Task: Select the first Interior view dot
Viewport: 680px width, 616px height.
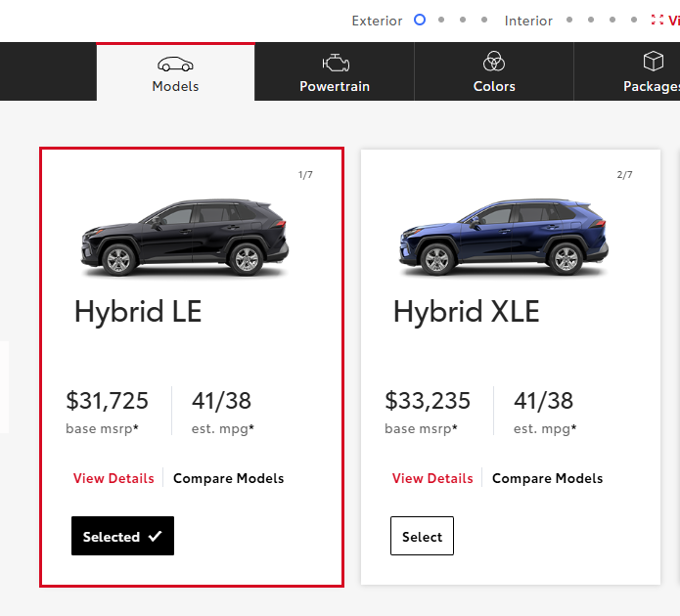Action: click(569, 20)
